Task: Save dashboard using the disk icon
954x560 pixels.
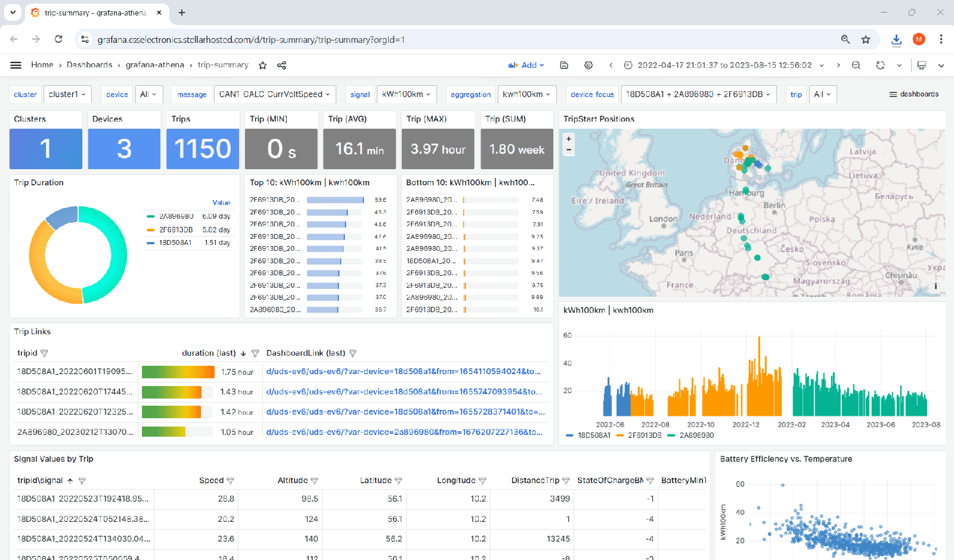Action: pyautogui.click(x=564, y=65)
